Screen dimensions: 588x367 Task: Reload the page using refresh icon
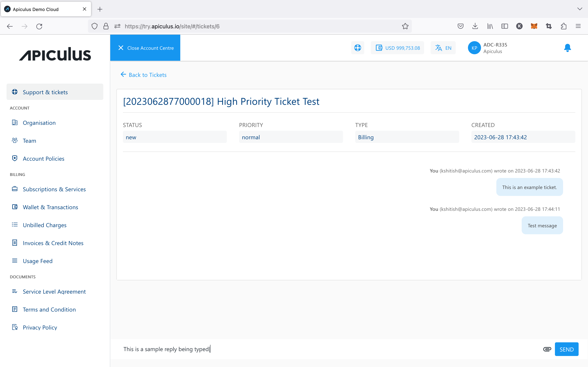(x=39, y=26)
